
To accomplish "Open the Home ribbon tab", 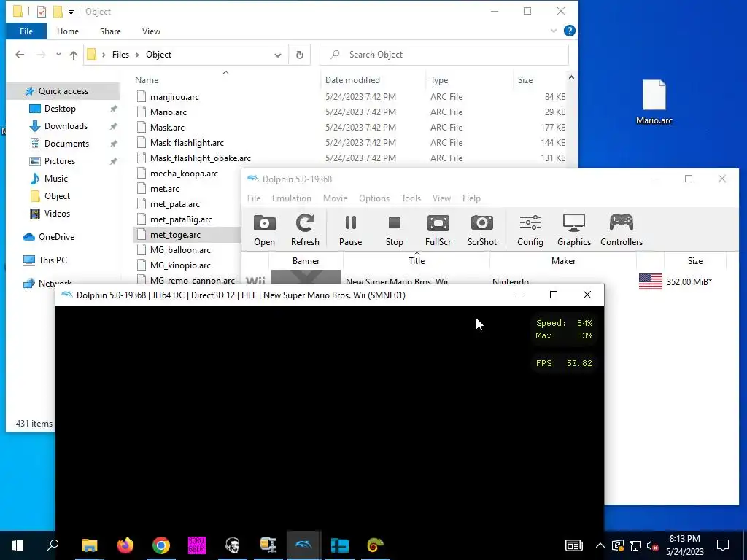I will coord(68,31).
